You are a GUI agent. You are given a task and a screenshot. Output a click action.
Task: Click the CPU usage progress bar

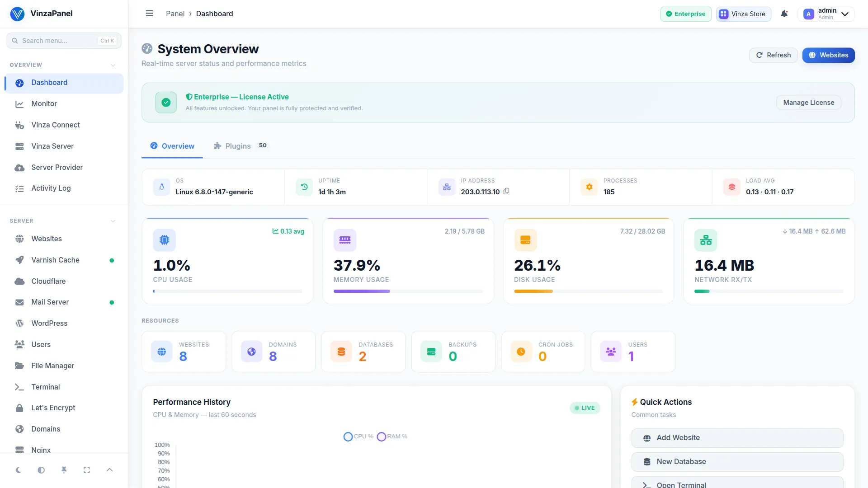[227, 291]
